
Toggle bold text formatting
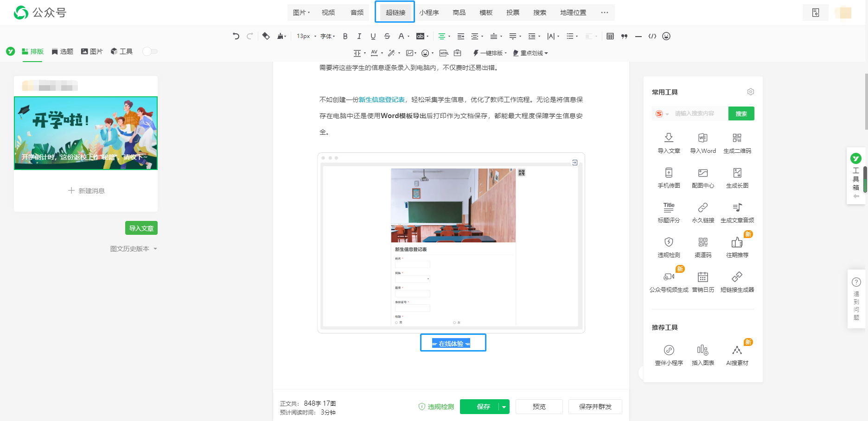[345, 36]
